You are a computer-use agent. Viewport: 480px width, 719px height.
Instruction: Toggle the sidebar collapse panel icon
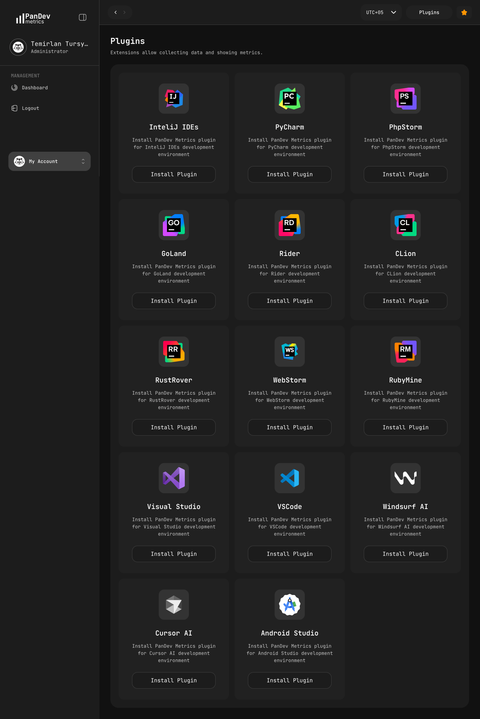pos(83,17)
